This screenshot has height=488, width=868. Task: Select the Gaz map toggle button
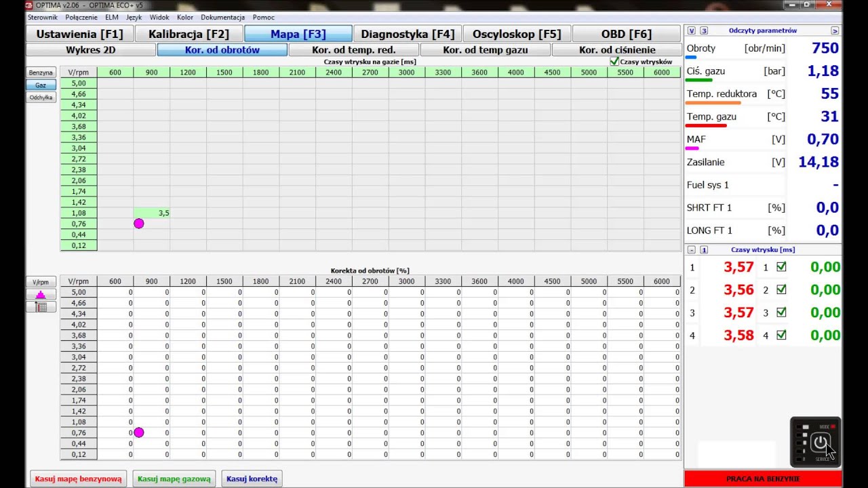click(41, 85)
